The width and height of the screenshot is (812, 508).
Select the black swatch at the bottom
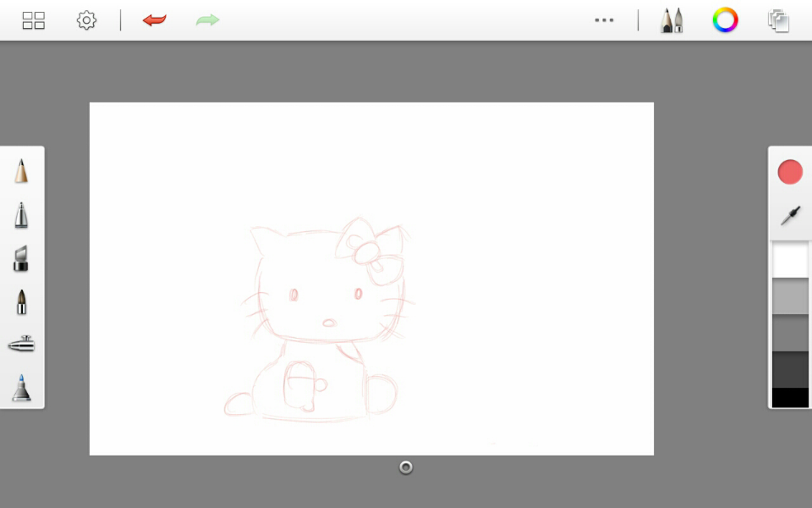[789, 398]
